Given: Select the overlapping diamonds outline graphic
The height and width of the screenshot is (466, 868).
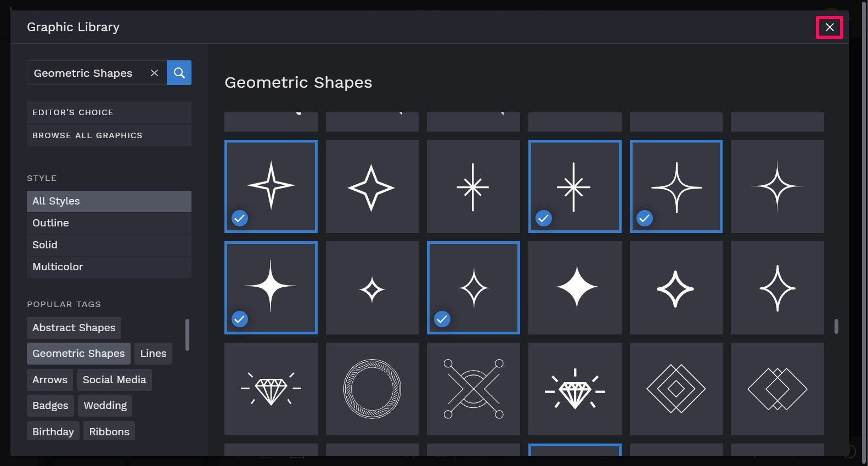Looking at the screenshot, I should pyautogui.click(x=777, y=389).
